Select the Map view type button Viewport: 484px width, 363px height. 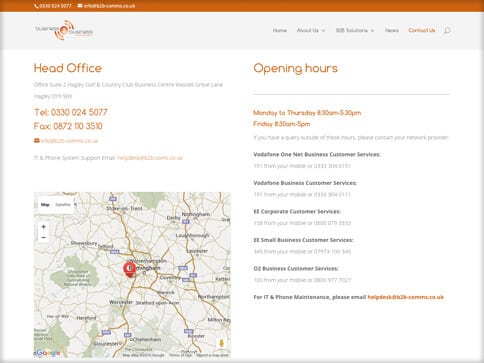[x=45, y=205]
